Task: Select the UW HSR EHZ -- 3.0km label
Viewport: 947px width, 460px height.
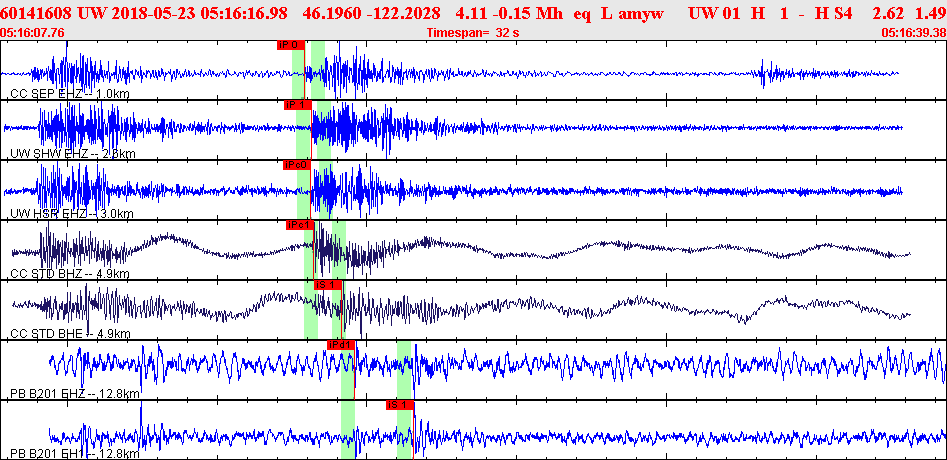Action: [x=72, y=214]
